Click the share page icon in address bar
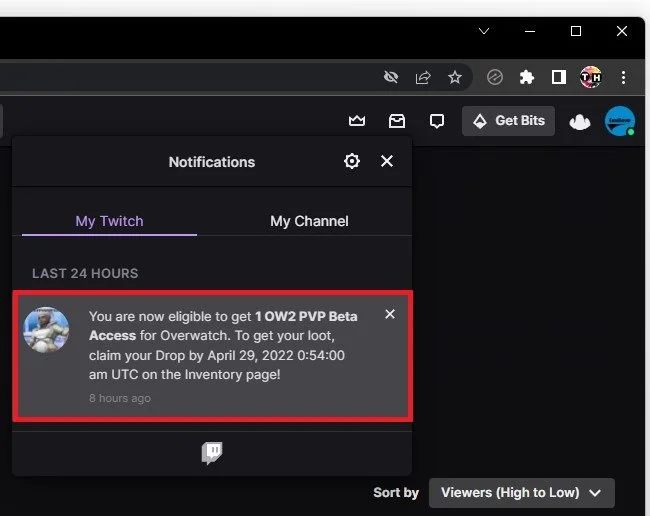 [x=423, y=77]
